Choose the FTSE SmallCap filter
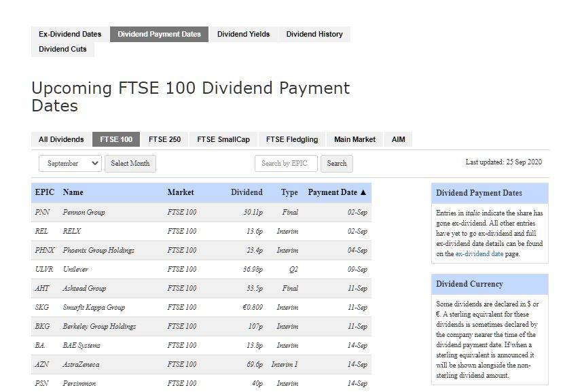 coord(223,139)
